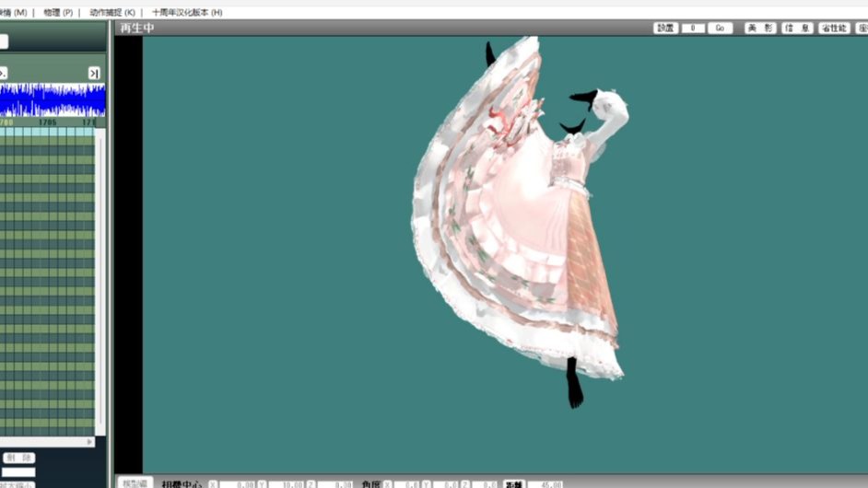Click the 美 影 viewport button
Viewport: 868px width, 488px height.
(x=760, y=29)
